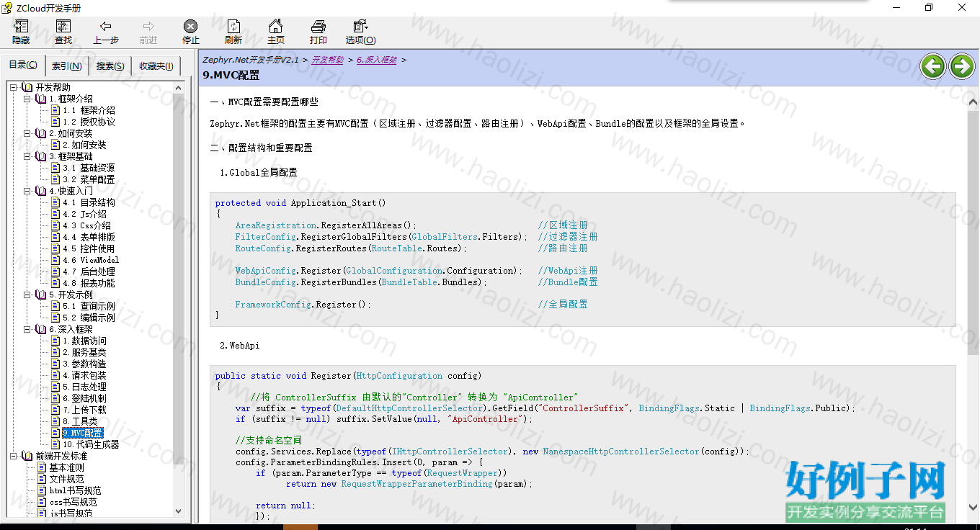Select 4.请求包装 in the tree
Image resolution: width=980 pixels, height=530 pixels.
(84, 375)
